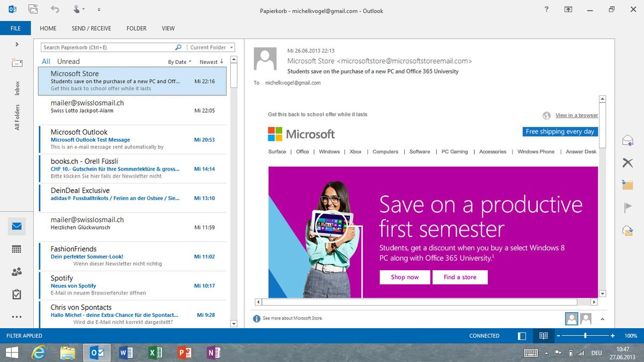Open the Surface link in the email
This screenshot has height=362, width=644.
pyautogui.click(x=277, y=152)
